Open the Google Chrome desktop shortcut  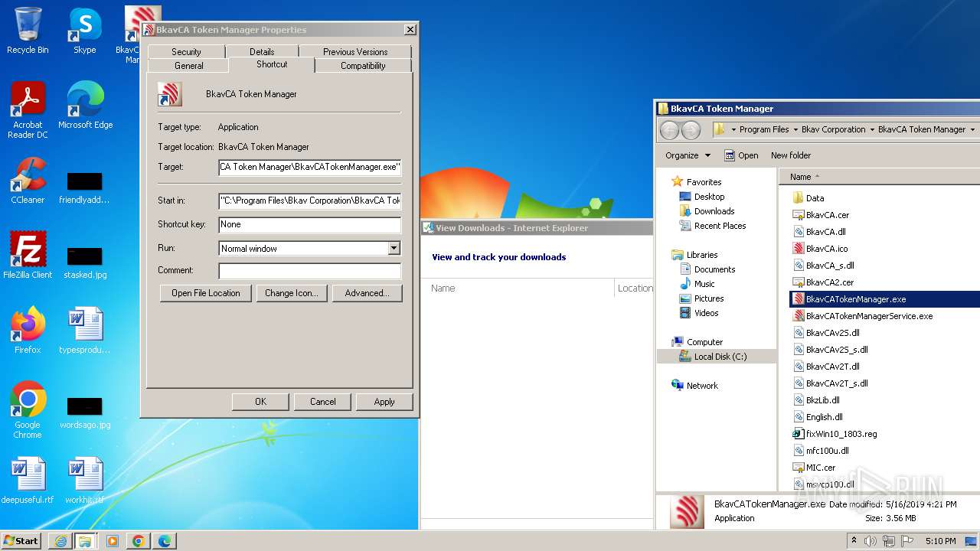(x=28, y=410)
